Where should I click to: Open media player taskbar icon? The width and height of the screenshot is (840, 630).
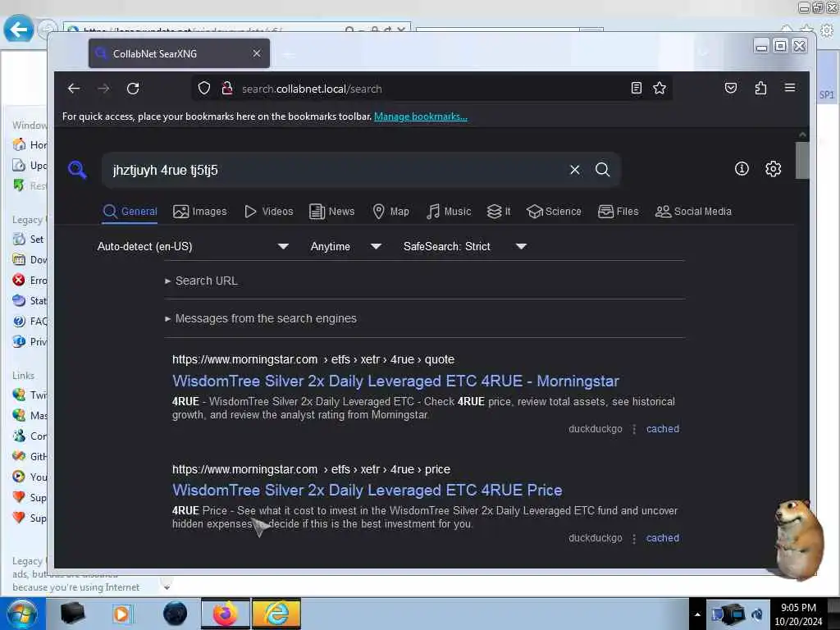pos(121,614)
